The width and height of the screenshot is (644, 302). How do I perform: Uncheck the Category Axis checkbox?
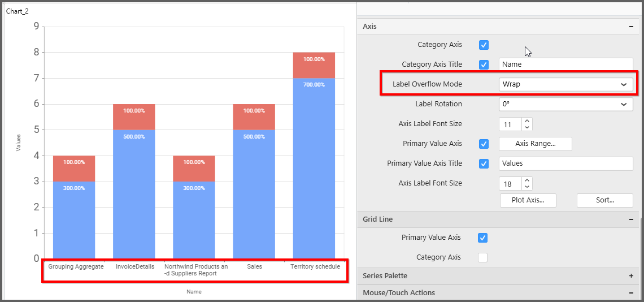coord(484,45)
